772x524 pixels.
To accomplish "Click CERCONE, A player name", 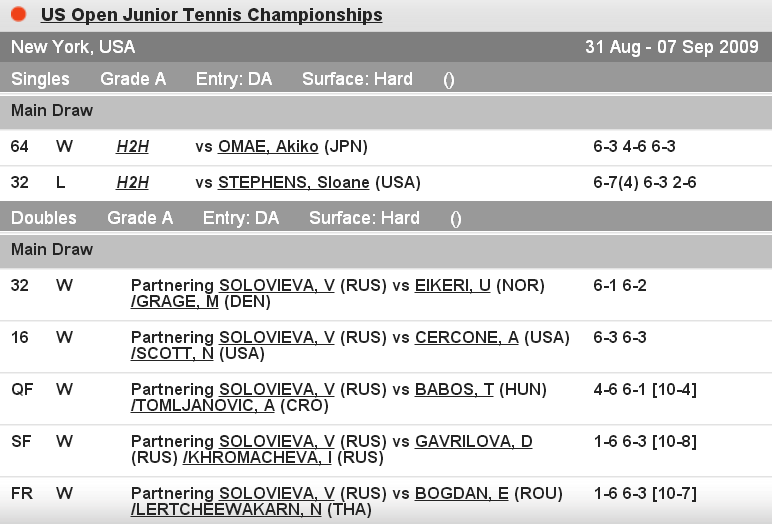I will click(467, 338).
